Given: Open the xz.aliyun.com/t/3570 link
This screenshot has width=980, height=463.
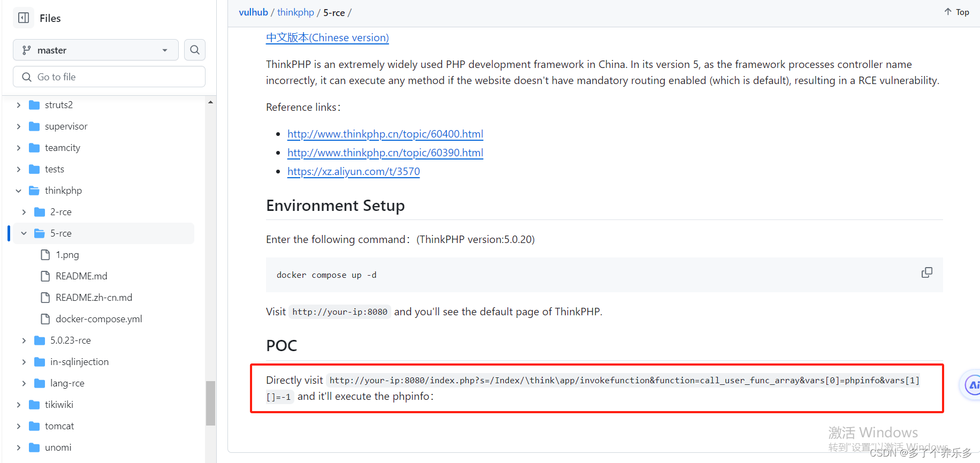Looking at the screenshot, I should tap(354, 171).
